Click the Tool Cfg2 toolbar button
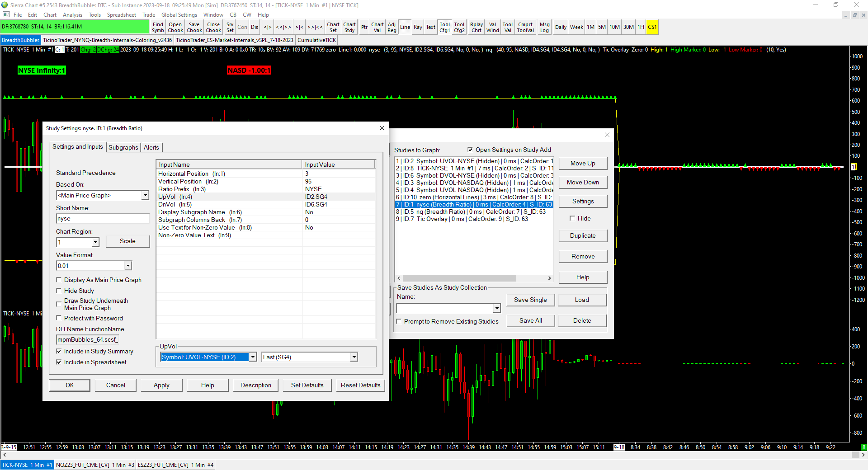This screenshot has width=868, height=470. 459,27
